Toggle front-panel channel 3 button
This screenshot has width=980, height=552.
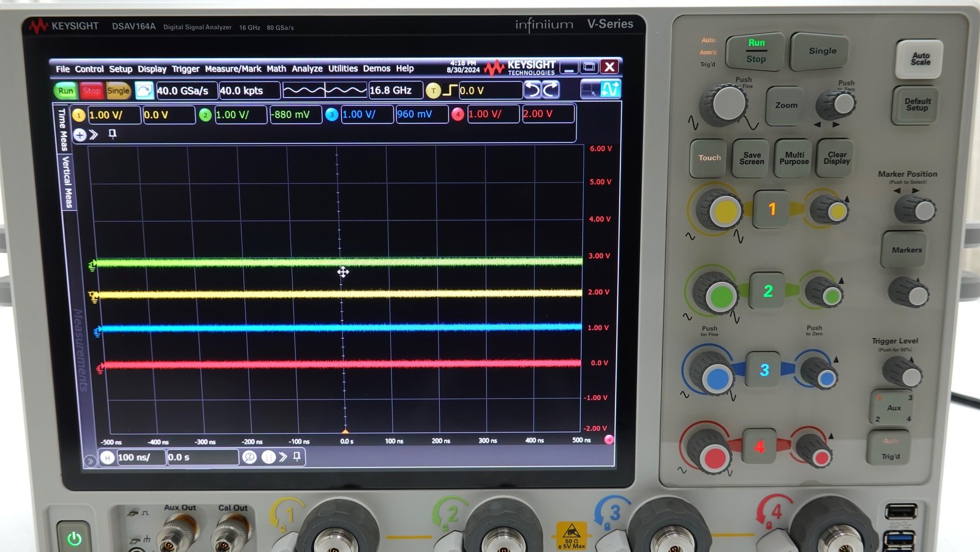763,370
